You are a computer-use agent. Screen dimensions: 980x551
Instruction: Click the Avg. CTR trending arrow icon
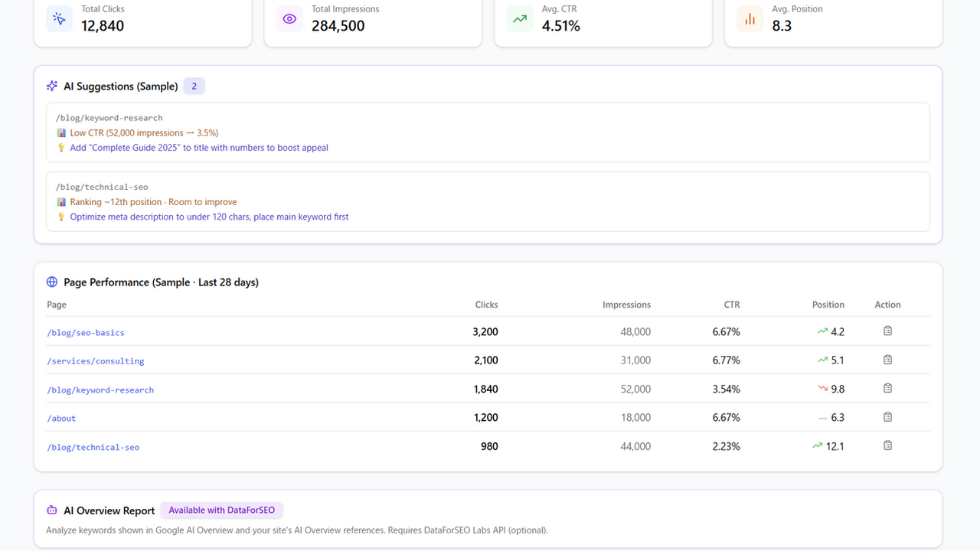point(520,19)
